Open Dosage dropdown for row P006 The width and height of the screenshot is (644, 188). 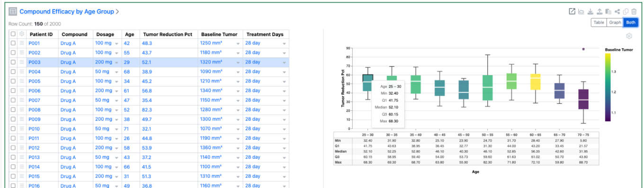[116, 91]
